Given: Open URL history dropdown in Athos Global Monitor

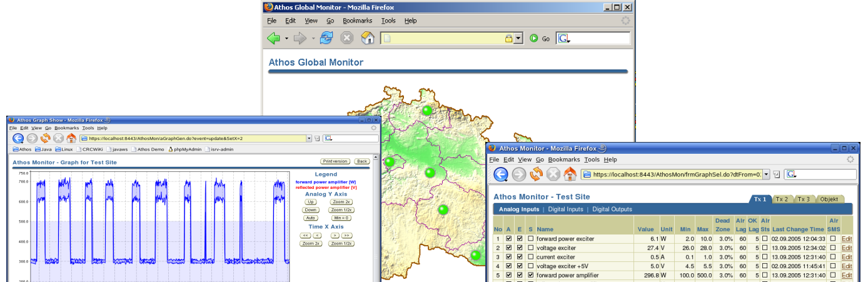Looking at the screenshot, I should [518, 38].
